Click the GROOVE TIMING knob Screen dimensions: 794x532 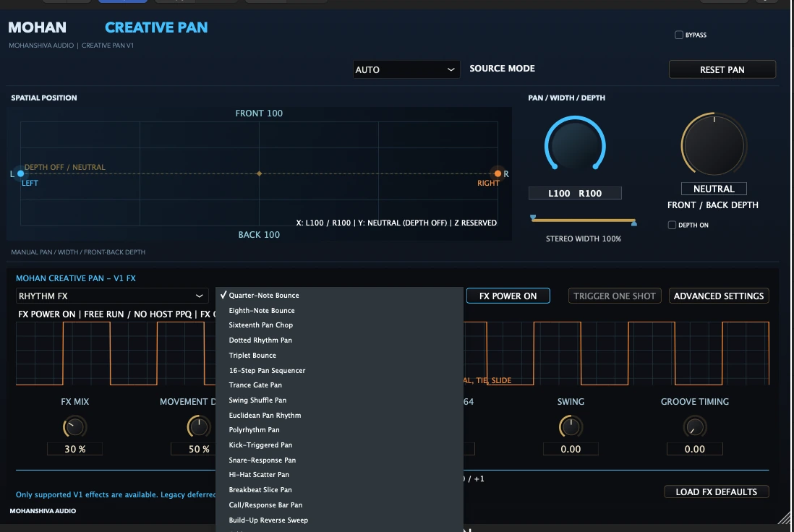tap(694, 427)
